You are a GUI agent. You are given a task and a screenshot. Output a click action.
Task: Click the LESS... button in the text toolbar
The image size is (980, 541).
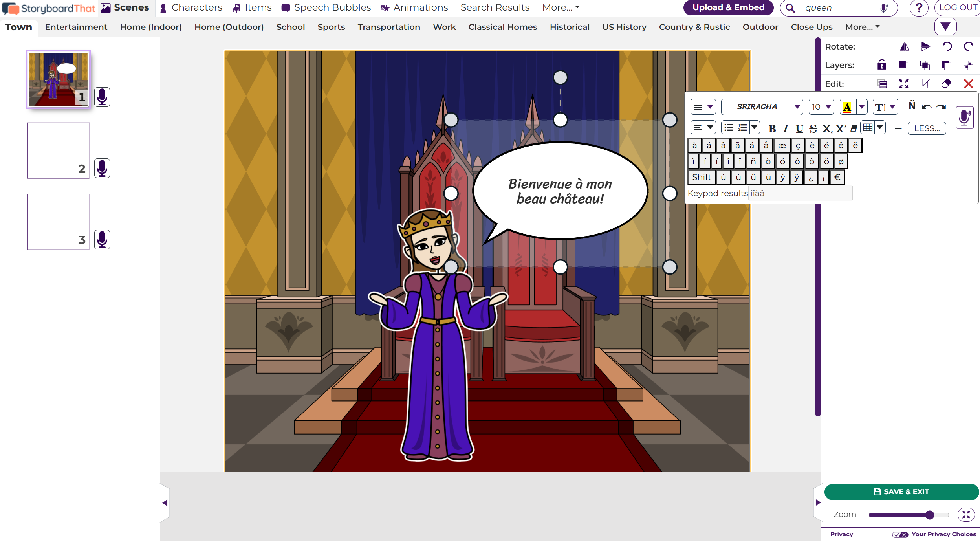click(x=927, y=128)
